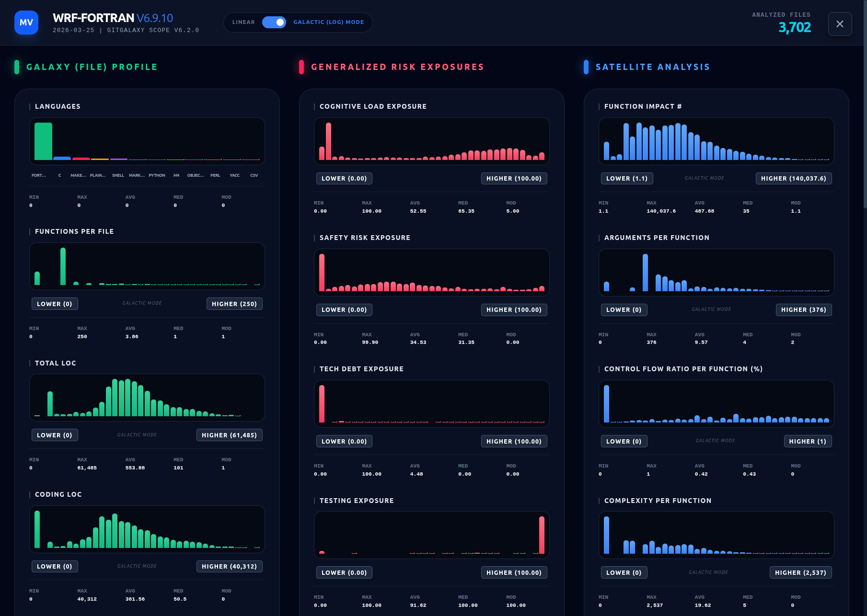Click HIGHER (100.00) under Safety Risk Exposure
This screenshot has height=616, width=867.
pyautogui.click(x=514, y=309)
